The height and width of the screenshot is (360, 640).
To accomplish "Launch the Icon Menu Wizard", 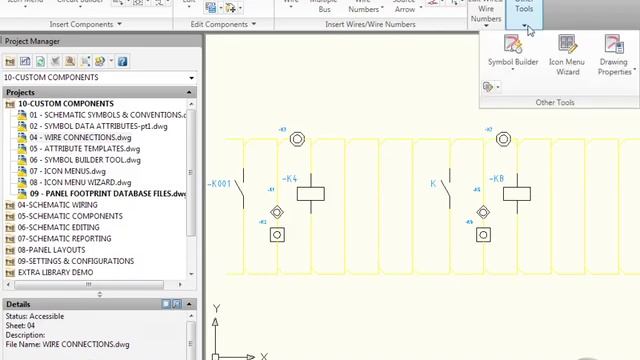I will 567,55.
